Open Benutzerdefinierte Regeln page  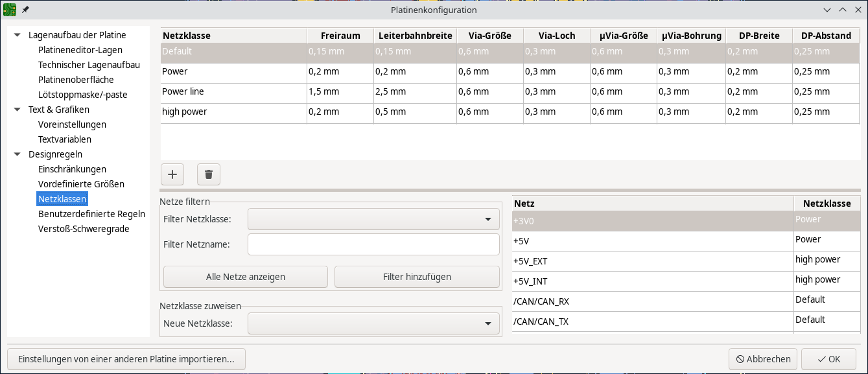(91, 214)
